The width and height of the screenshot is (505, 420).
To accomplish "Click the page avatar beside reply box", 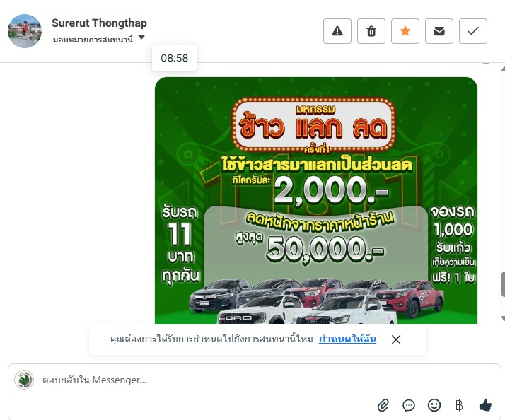I will pyautogui.click(x=24, y=380).
